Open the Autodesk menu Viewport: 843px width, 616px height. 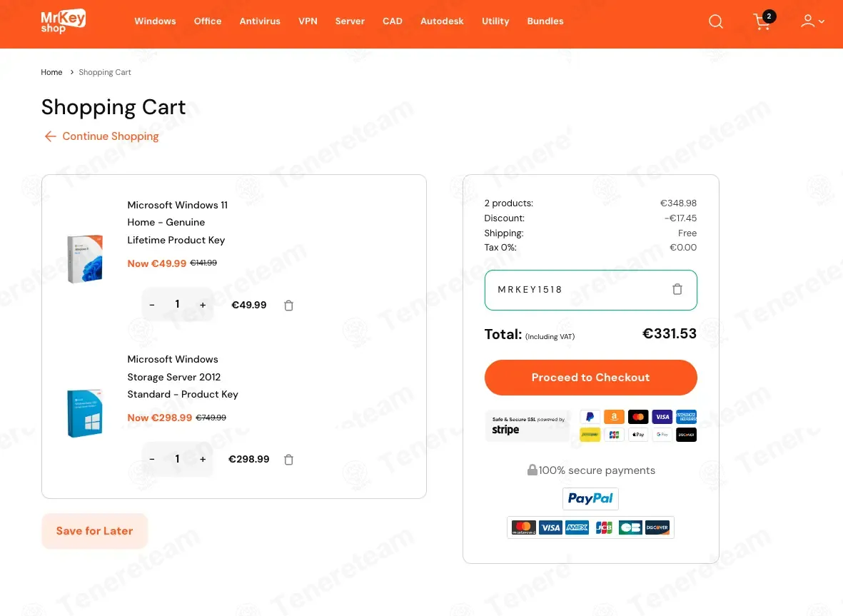(x=442, y=21)
